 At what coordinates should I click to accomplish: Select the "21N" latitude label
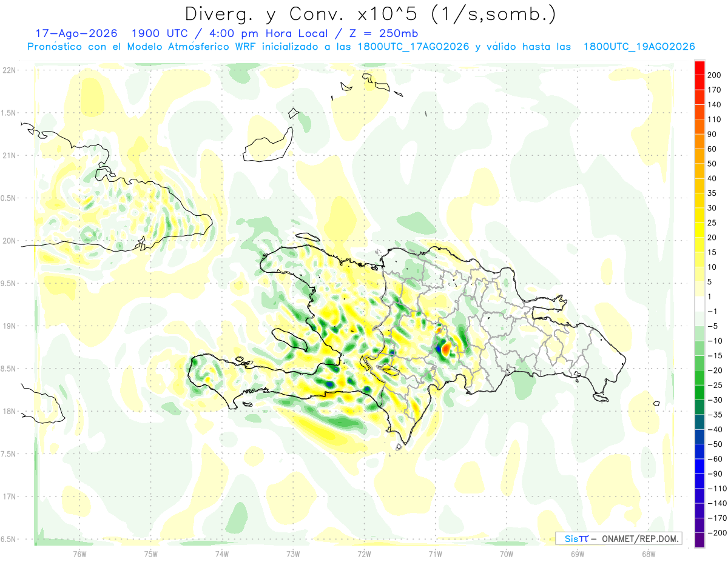[9, 155]
